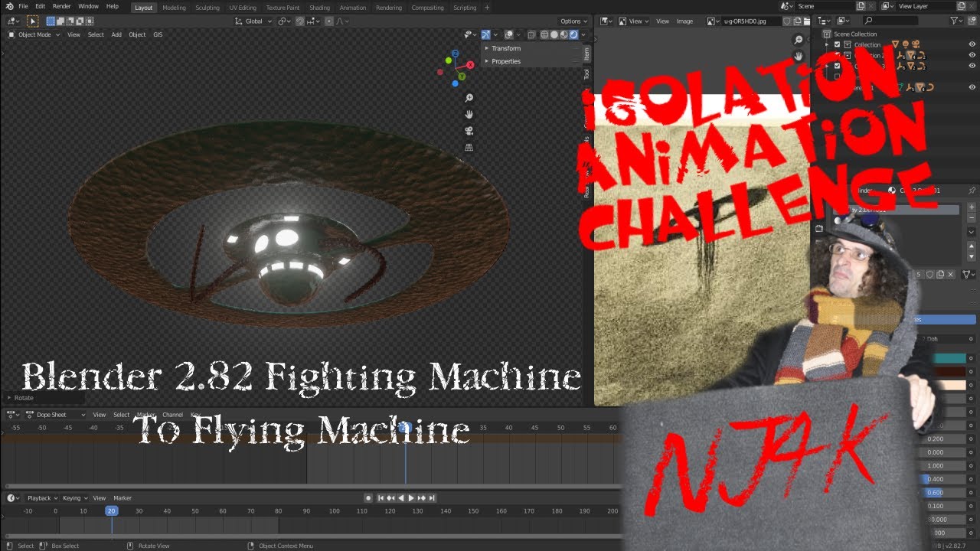
Task: Select material preview viewport shading
Action: pos(564,34)
